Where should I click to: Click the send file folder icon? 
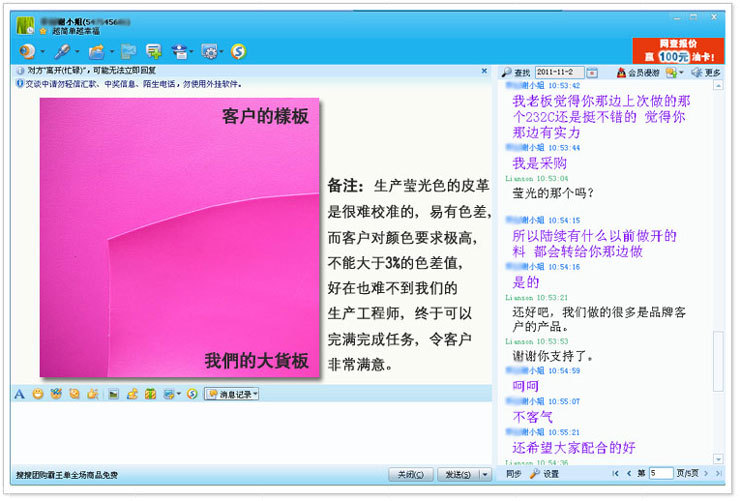96,50
